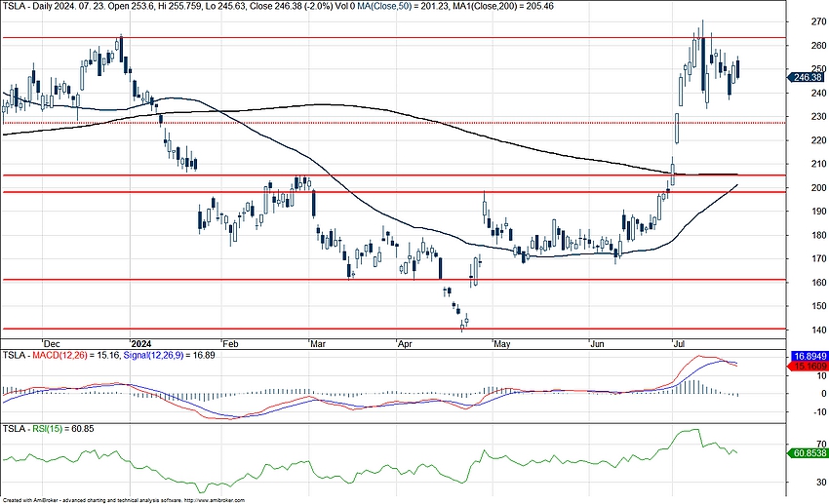Click the Signal(12,26,9) = 16.89 label
Image resolution: width=829 pixels, height=504 pixels.
click(169, 356)
